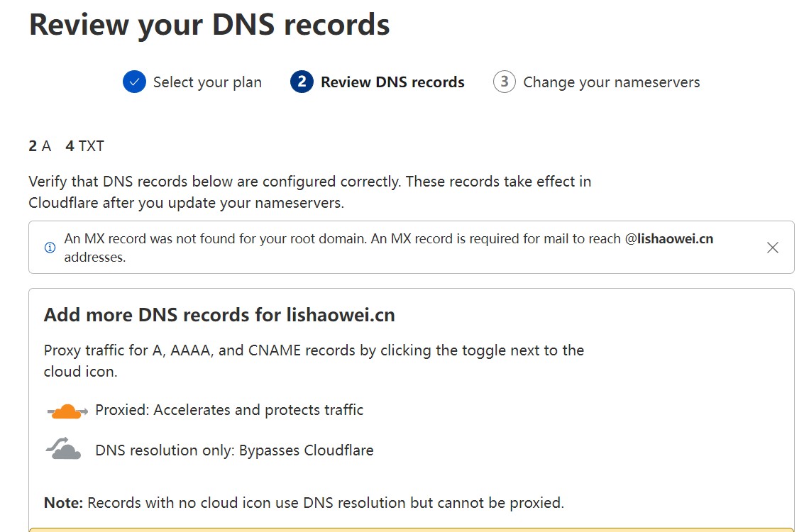Screen dimensions: 804x532
Task: Click the gray DNS-only cloud icon
Action: [63, 449]
